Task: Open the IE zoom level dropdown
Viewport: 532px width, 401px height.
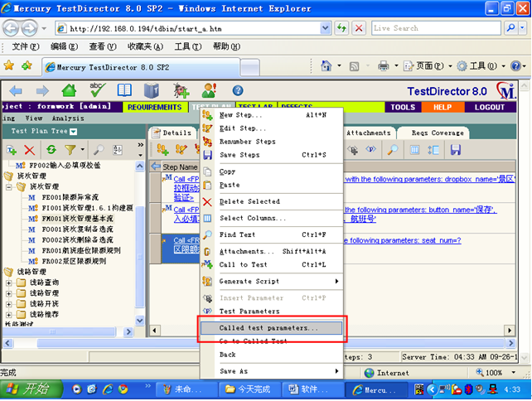Action: tap(514, 373)
